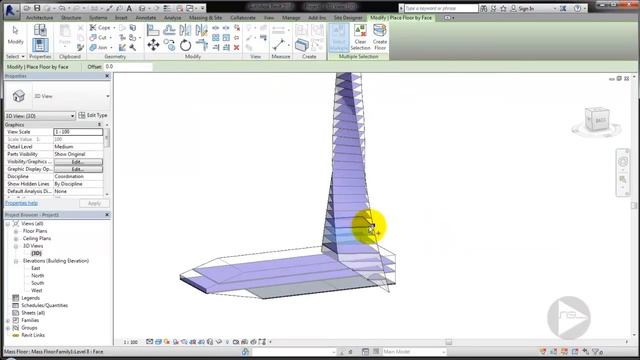This screenshot has height=360, width=640.
Task: Expand the Floor Plans tree node
Action: click(x=16, y=231)
